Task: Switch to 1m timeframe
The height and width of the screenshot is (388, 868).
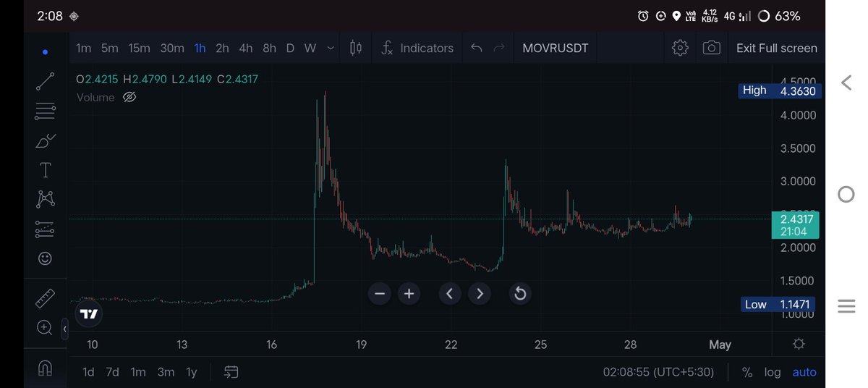Action: pos(83,48)
